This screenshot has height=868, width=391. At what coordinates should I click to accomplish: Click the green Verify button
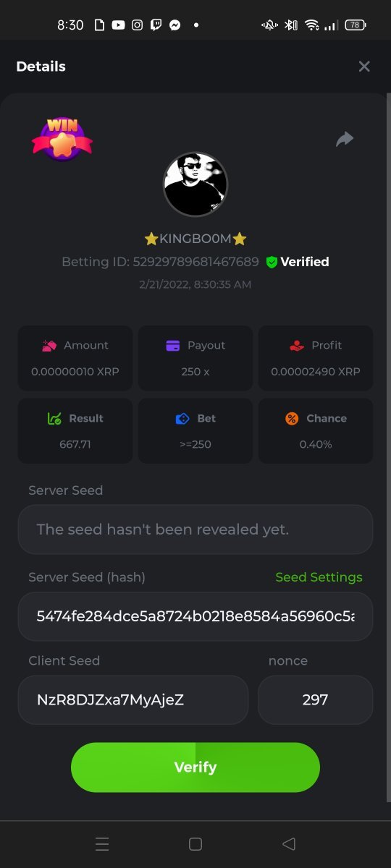point(195,767)
